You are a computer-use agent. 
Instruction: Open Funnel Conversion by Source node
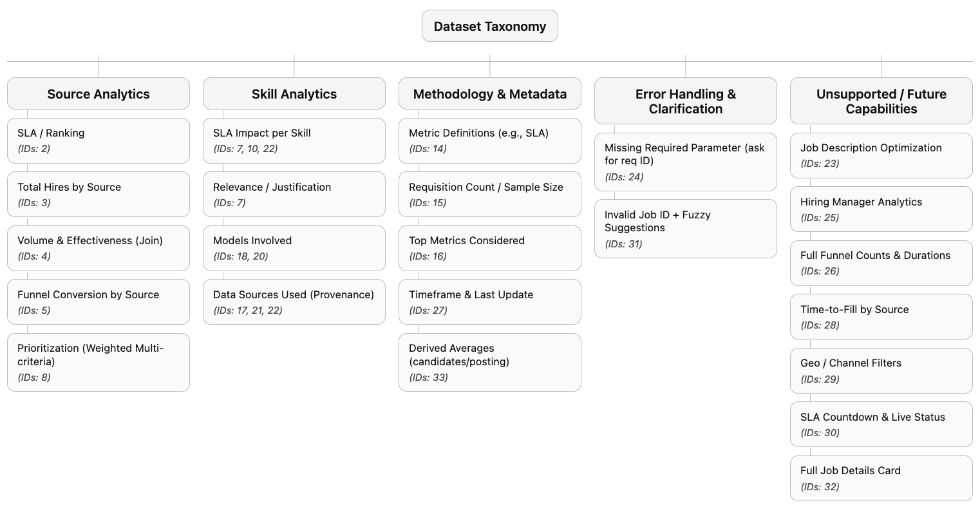(99, 301)
